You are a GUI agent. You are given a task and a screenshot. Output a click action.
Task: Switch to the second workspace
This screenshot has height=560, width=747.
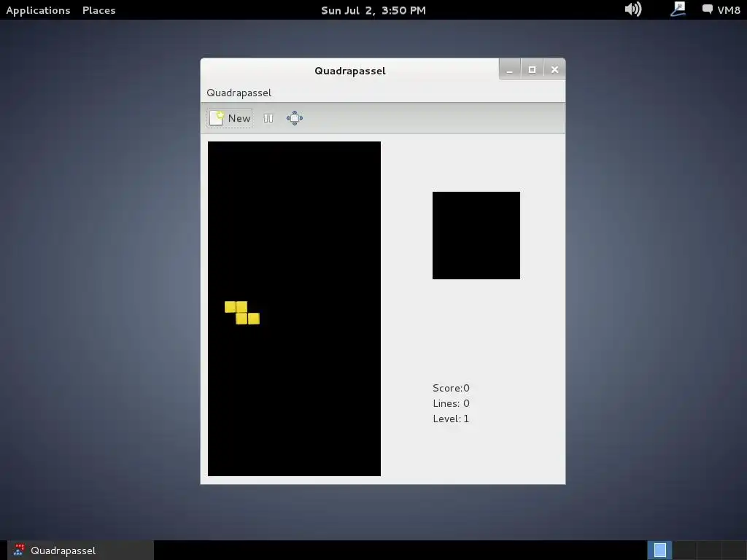[x=684, y=551]
